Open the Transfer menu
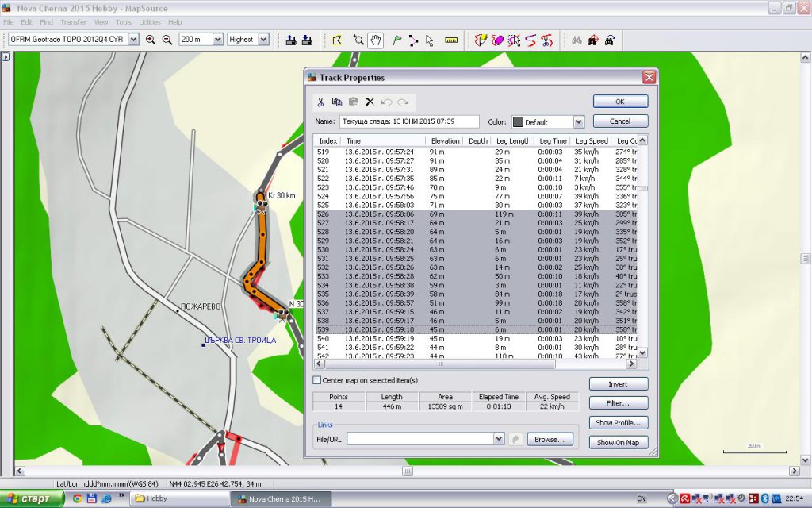Screen dimensions: 812x508 tap(73, 22)
